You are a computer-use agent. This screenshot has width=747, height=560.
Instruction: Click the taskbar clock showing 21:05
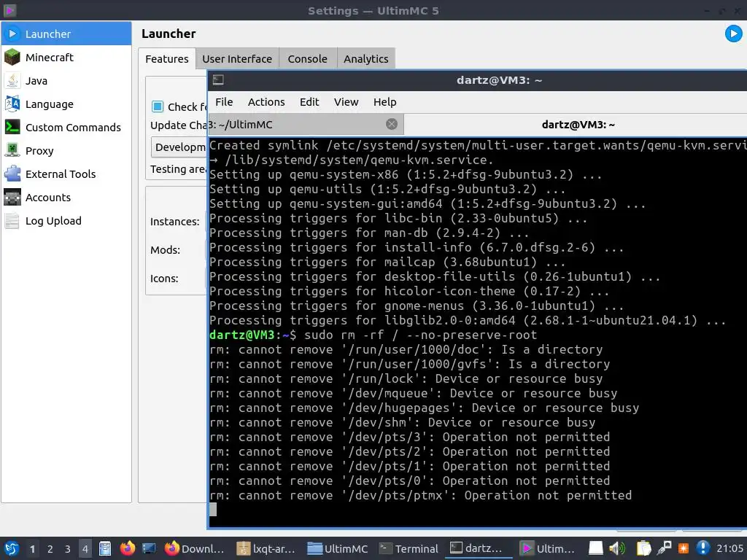pyautogui.click(x=729, y=548)
